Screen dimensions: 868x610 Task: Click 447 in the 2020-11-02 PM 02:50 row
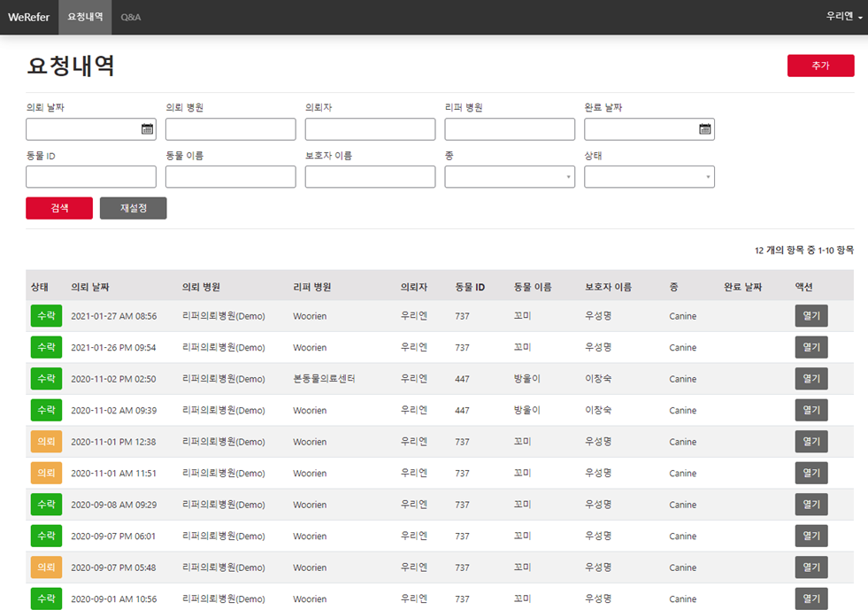462,379
